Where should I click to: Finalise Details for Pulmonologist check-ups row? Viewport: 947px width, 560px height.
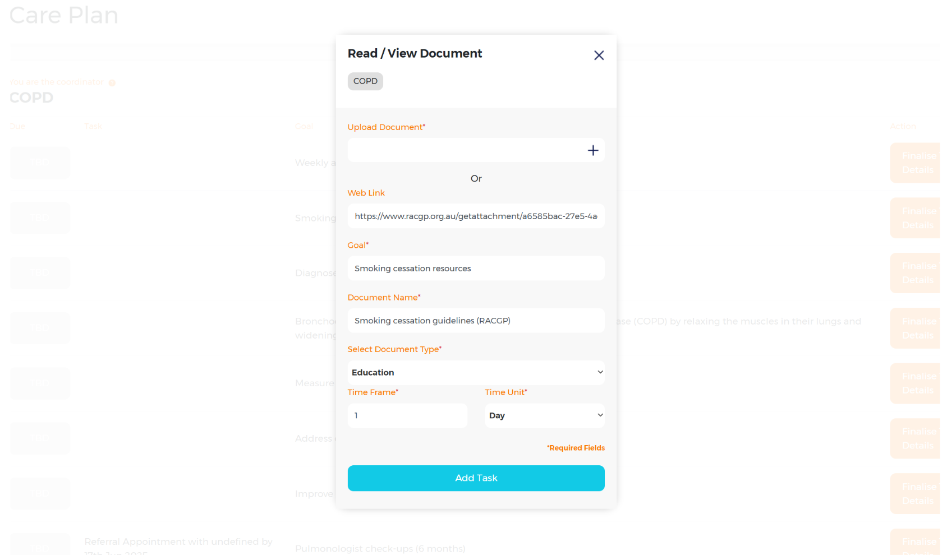coord(916,544)
